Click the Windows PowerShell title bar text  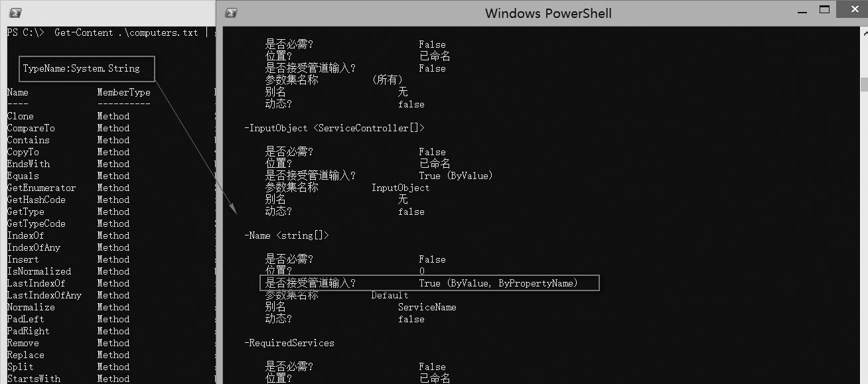point(548,13)
